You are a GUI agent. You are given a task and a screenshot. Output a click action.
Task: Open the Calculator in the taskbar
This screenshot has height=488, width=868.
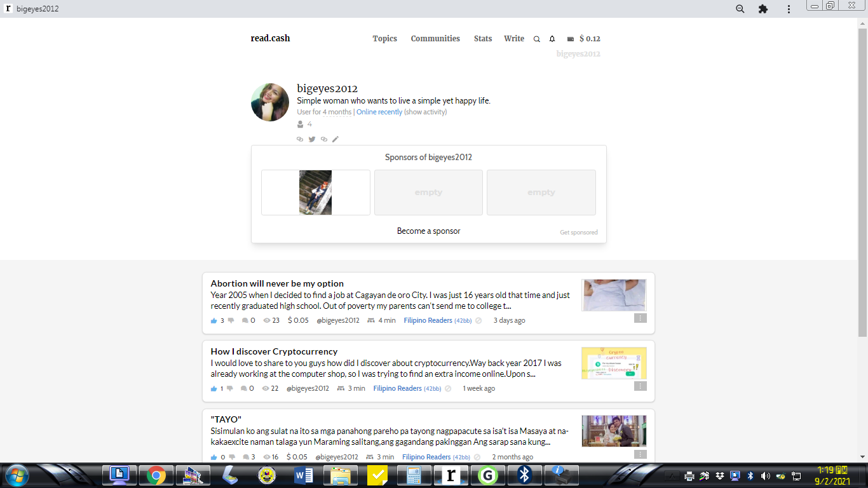(414, 475)
